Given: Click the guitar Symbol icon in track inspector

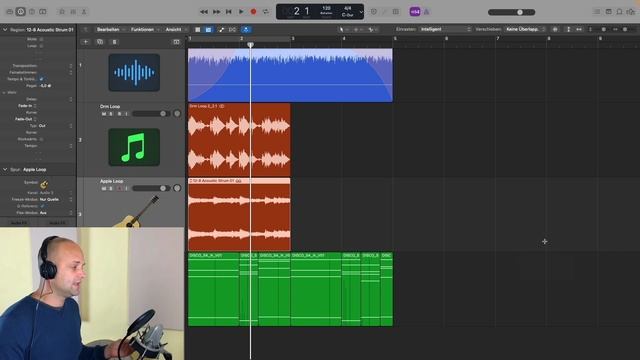Looking at the screenshot, I should [44, 184].
